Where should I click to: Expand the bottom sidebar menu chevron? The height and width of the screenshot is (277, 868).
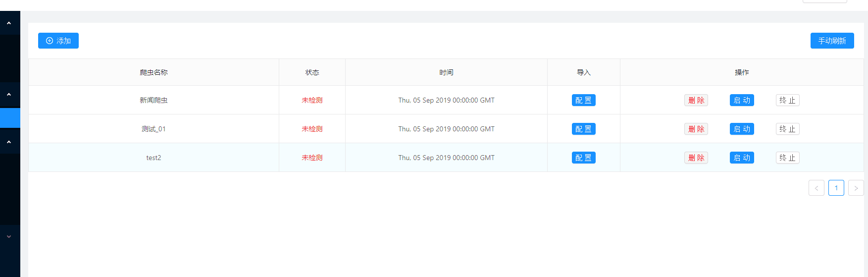[9, 237]
